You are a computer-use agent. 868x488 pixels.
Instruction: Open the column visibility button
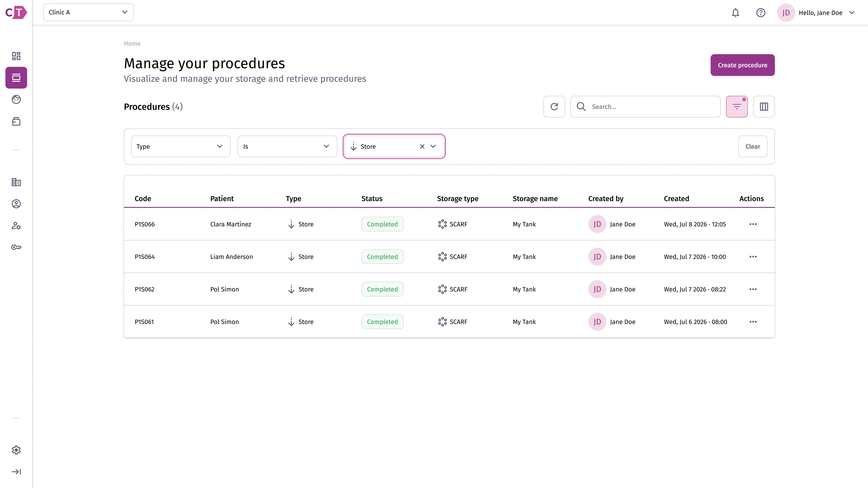tap(764, 107)
